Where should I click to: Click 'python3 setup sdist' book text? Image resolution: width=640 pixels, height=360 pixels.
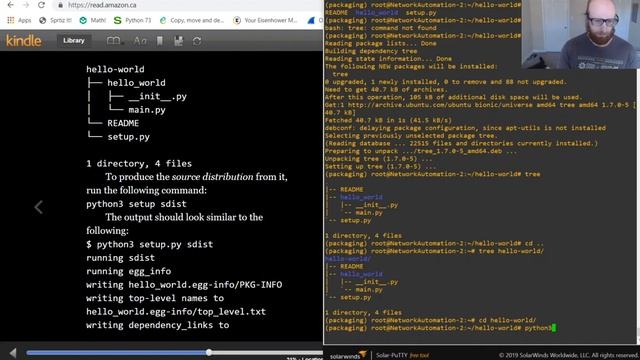coord(136,204)
